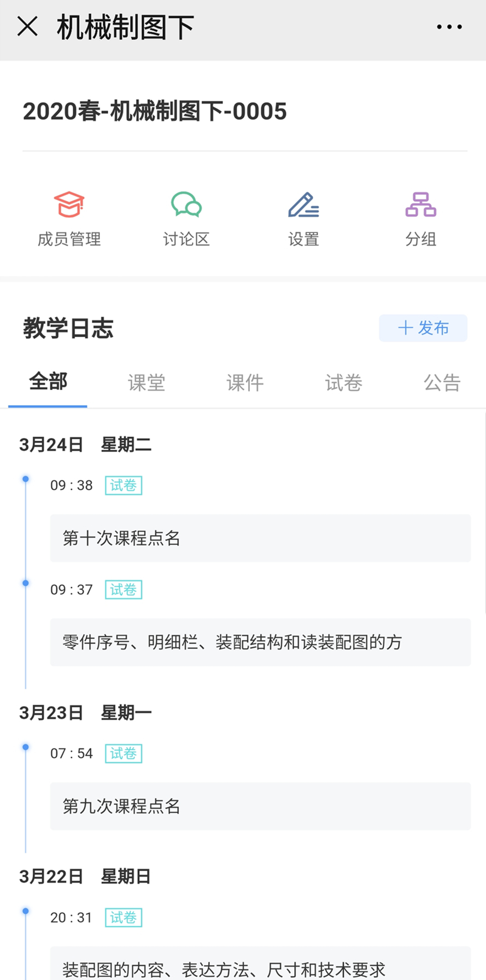Viewport: 486px width, 980px height.
Task: Click the timeline dot at 09:38
Action: coord(25,479)
